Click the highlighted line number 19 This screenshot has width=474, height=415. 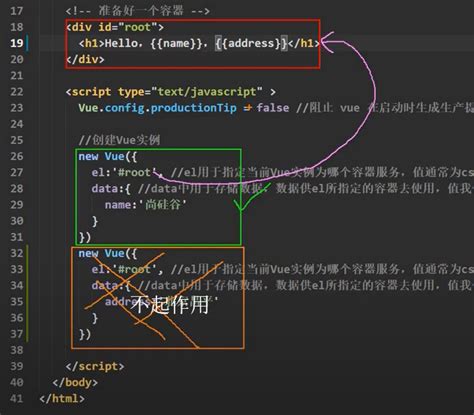point(17,43)
